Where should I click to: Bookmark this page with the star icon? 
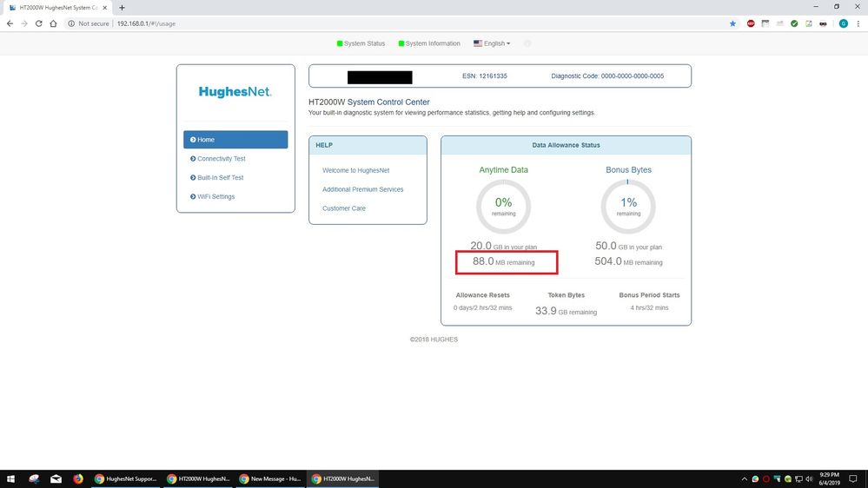click(732, 23)
